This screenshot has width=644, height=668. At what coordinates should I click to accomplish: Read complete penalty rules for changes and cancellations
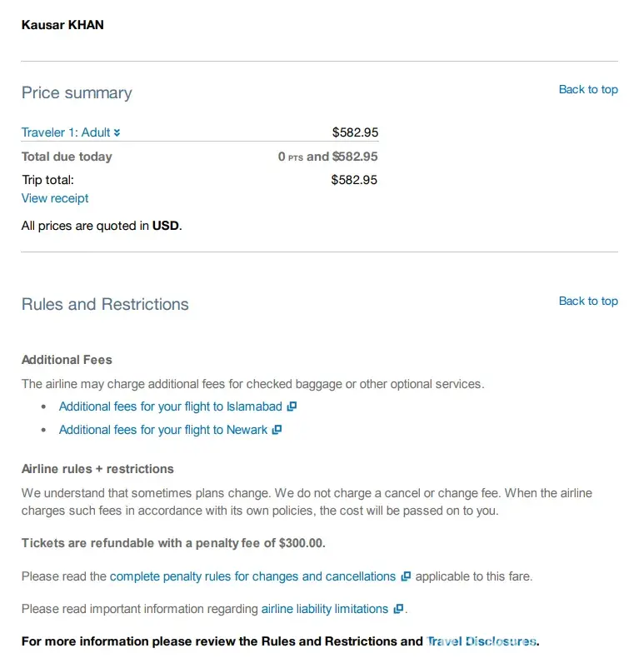252,576
